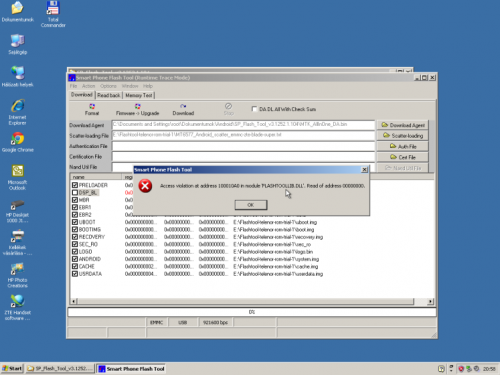Close the Smart Phone Flash Tool error dialog

(x=364, y=170)
